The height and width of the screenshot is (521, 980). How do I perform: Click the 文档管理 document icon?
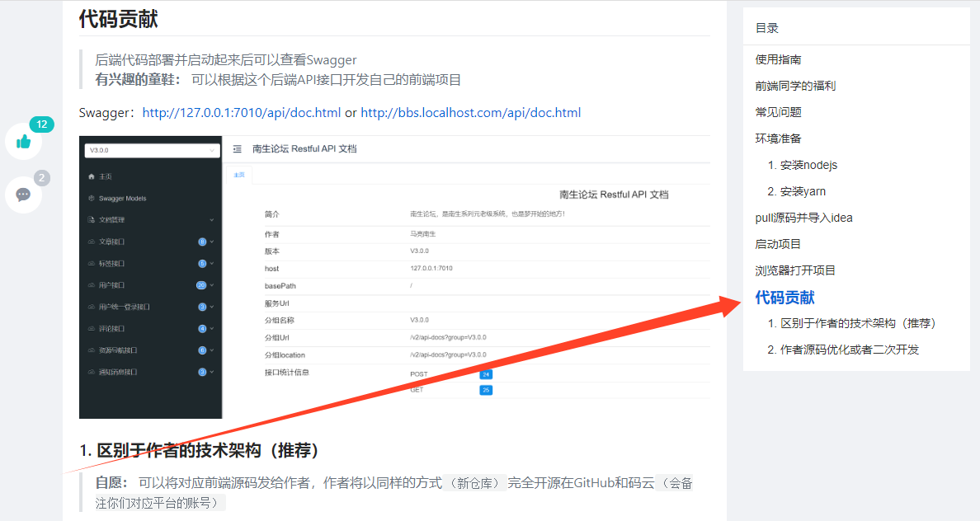click(92, 220)
